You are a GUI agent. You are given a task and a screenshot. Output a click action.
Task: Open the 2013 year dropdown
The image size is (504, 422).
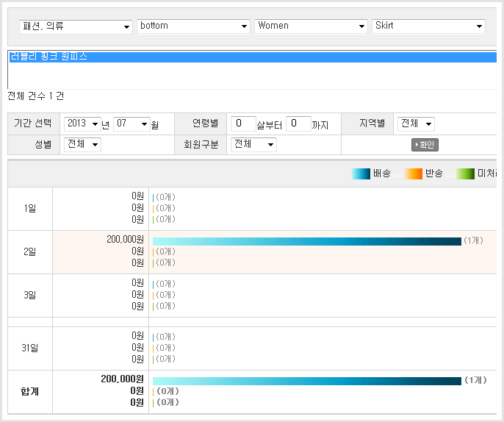(81, 124)
